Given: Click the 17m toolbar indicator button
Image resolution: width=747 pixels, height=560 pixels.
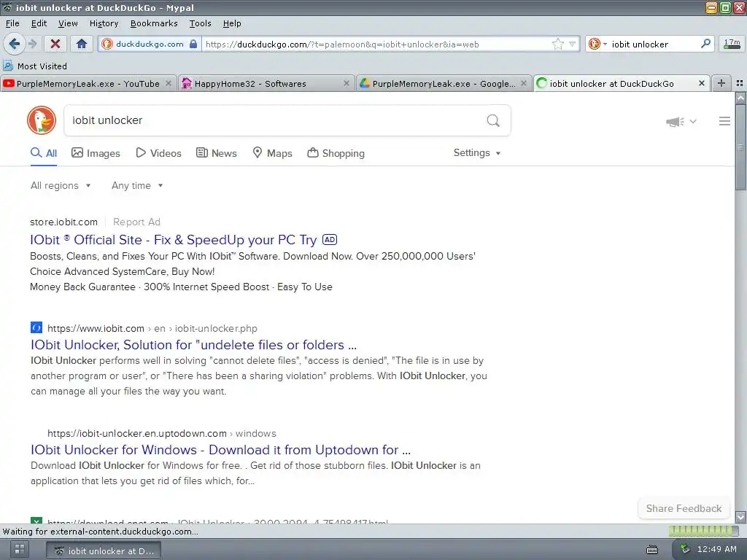Looking at the screenshot, I should click(x=732, y=44).
